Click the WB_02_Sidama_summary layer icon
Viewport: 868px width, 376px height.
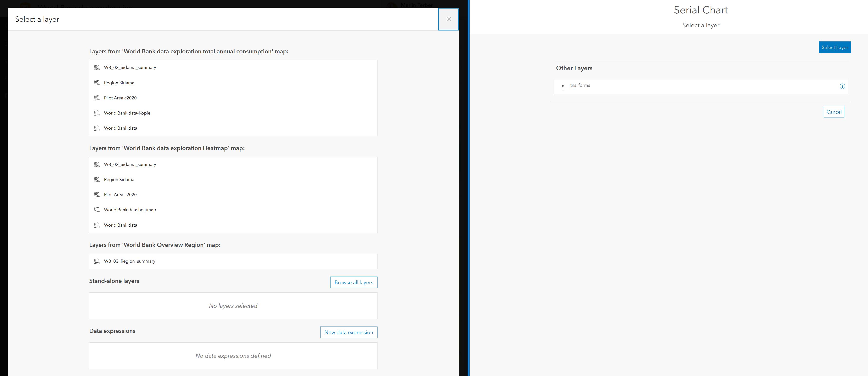[x=97, y=67]
